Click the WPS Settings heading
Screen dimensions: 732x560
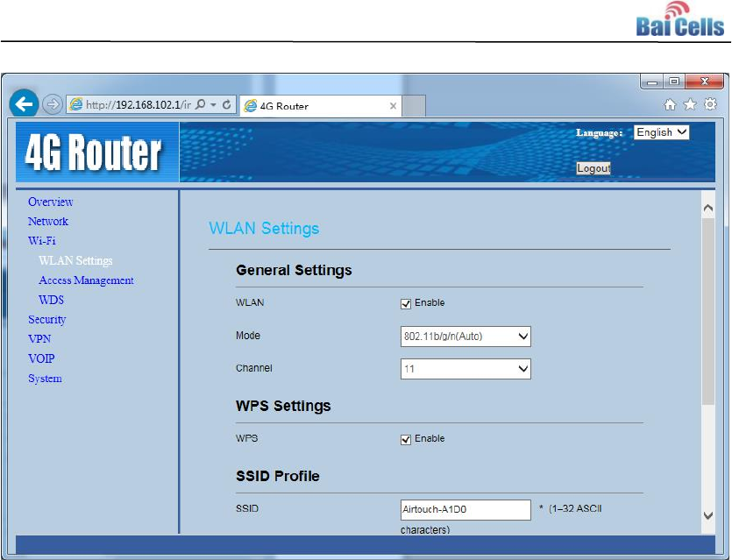283,406
